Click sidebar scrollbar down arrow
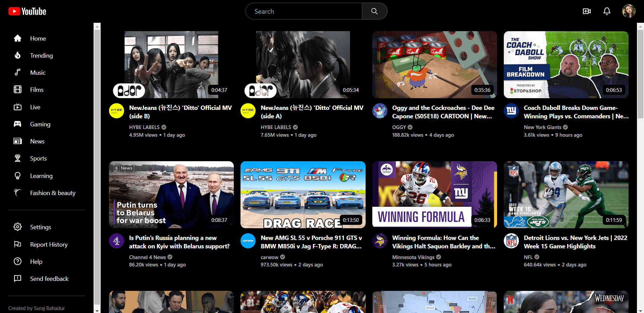Image resolution: width=644 pixels, height=313 pixels. click(97, 310)
